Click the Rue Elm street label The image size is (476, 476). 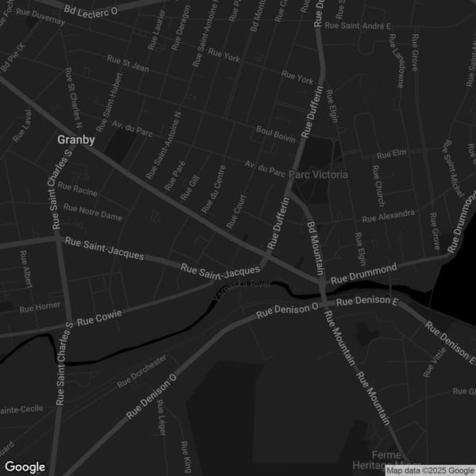pos(391,153)
